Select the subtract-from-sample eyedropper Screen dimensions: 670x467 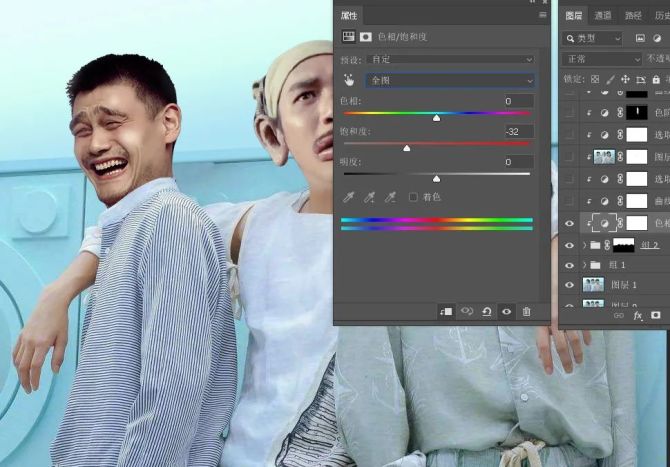(x=391, y=197)
